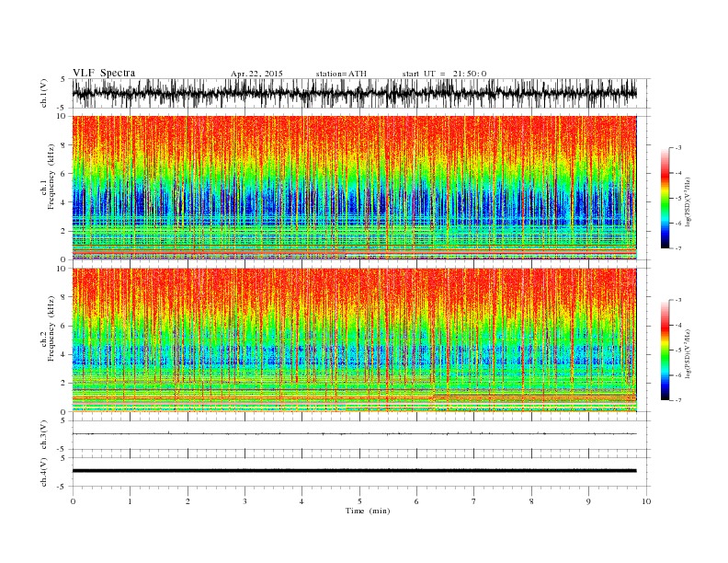
Task: Click the "2" tick on the time axis
Action: (188, 501)
